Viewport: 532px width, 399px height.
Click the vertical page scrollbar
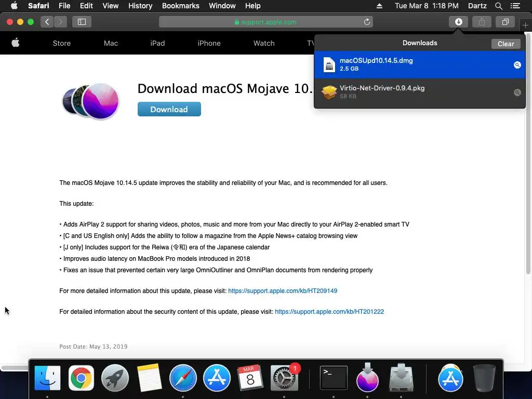point(528,153)
